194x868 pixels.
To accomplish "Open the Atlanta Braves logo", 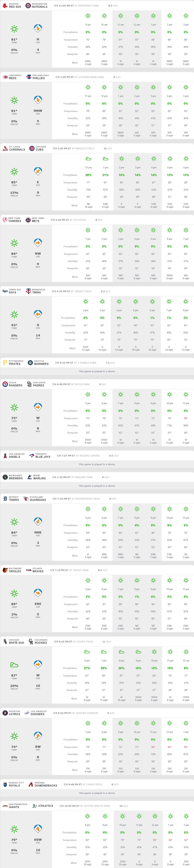I will [29, 570].
